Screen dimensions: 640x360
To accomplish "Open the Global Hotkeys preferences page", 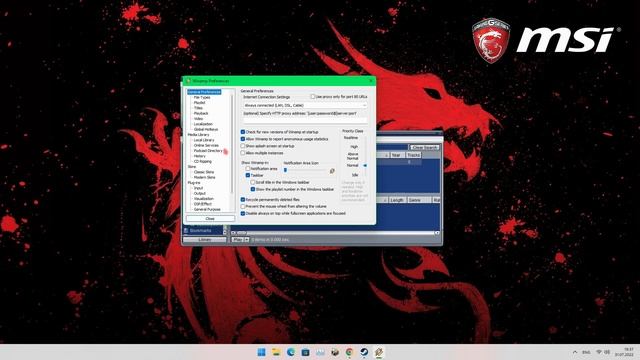I will [x=206, y=129].
